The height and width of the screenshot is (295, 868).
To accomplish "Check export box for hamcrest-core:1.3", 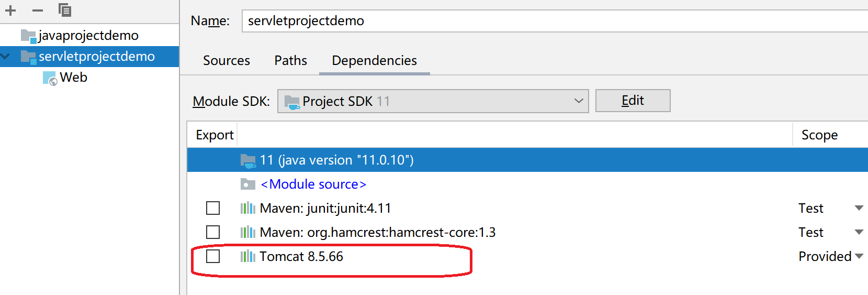I will 213,232.
